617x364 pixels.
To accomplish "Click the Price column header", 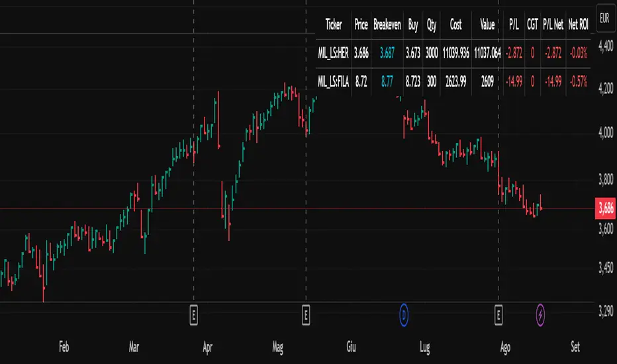I will 361,24.
